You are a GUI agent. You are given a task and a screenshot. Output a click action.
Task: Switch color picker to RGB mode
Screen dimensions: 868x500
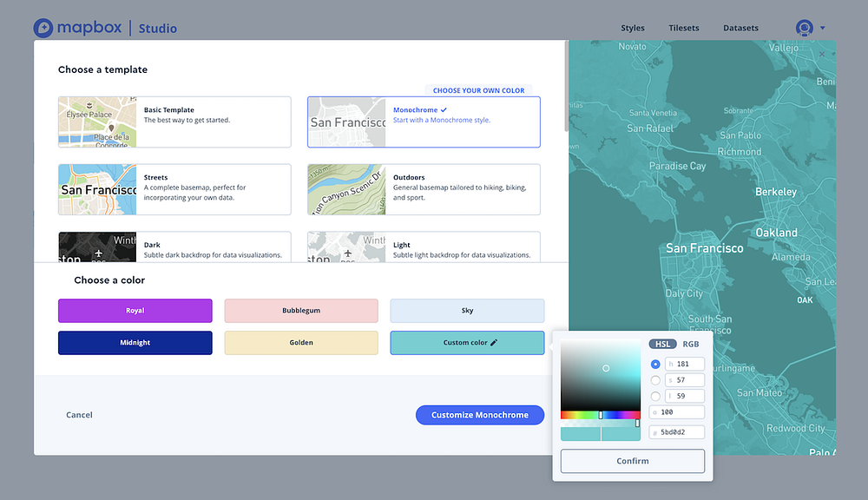[691, 344]
